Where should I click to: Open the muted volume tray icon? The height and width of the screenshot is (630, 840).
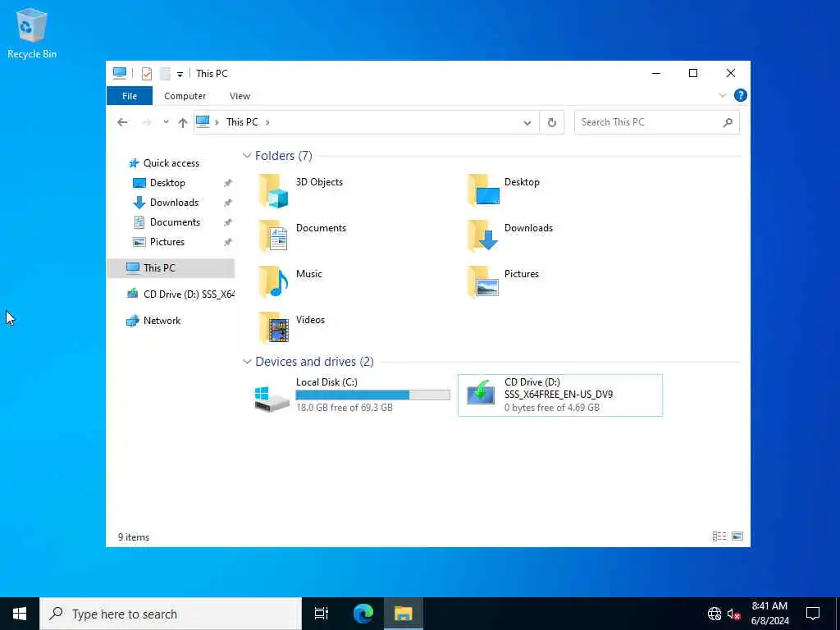734,614
